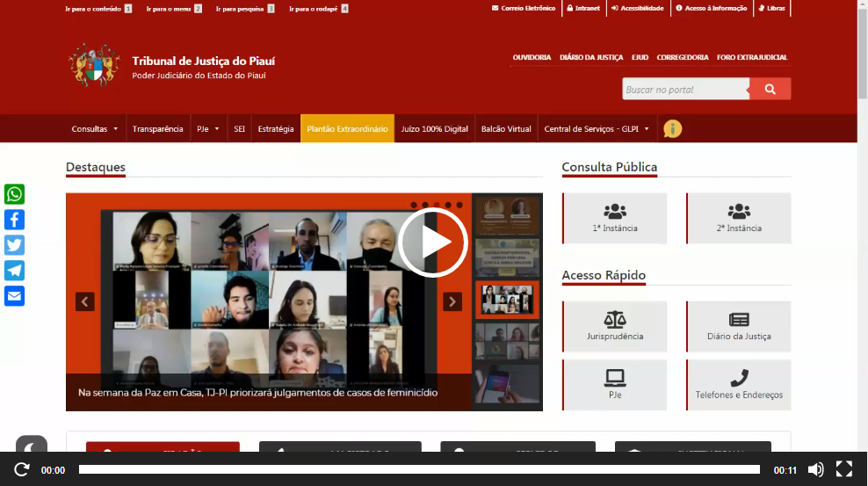Mute the video with speaker icon

tap(815, 469)
